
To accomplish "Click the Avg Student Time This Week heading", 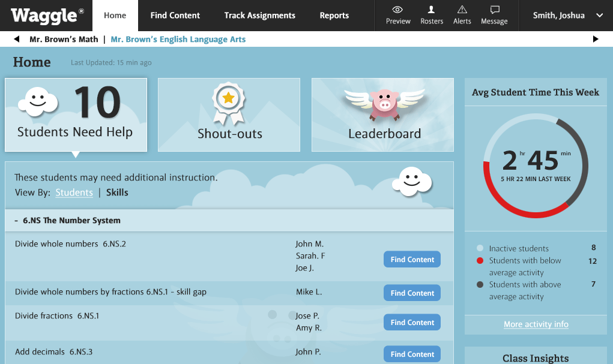I will coord(535,92).
